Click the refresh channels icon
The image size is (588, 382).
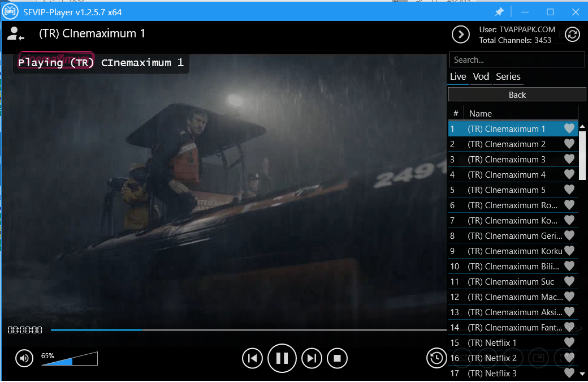pos(572,35)
